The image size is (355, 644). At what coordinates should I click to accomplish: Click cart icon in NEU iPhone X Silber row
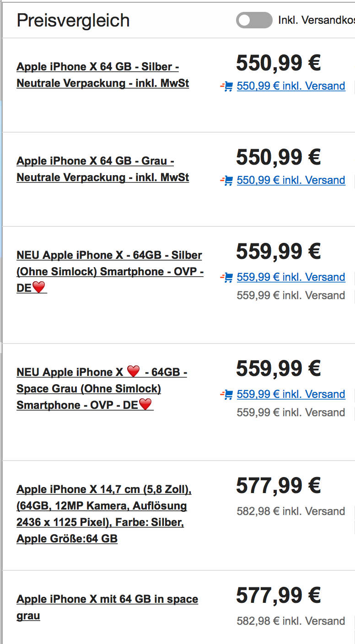pyautogui.click(x=226, y=277)
